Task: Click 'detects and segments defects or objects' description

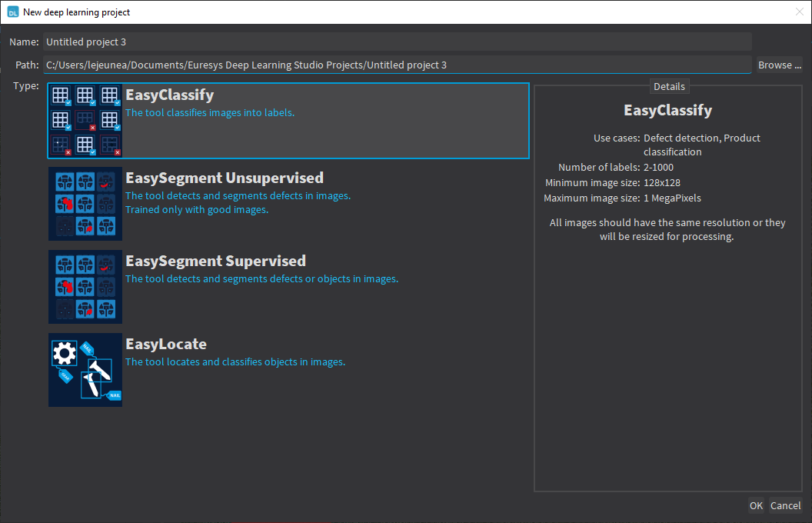Action: pyautogui.click(x=261, y=279)
